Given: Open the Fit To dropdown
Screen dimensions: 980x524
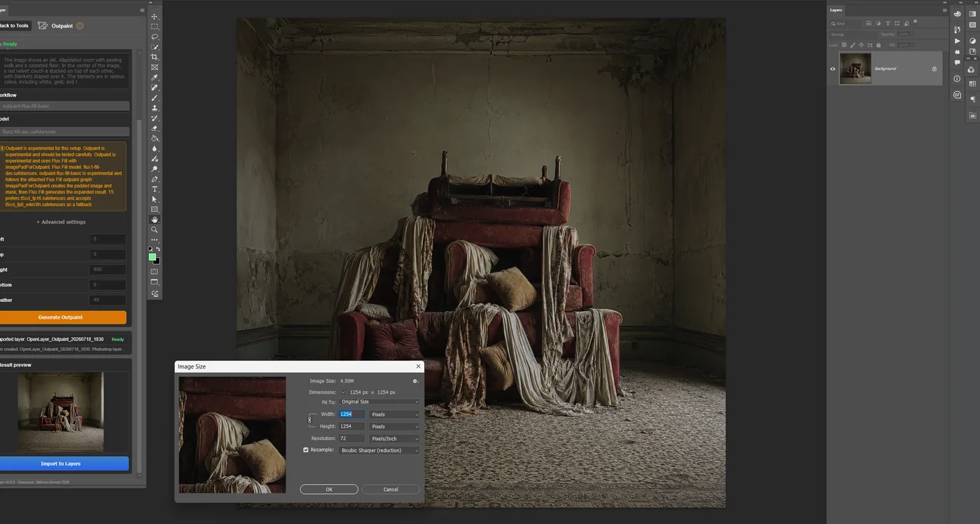Looking at the screenshot, I should 379,401.
